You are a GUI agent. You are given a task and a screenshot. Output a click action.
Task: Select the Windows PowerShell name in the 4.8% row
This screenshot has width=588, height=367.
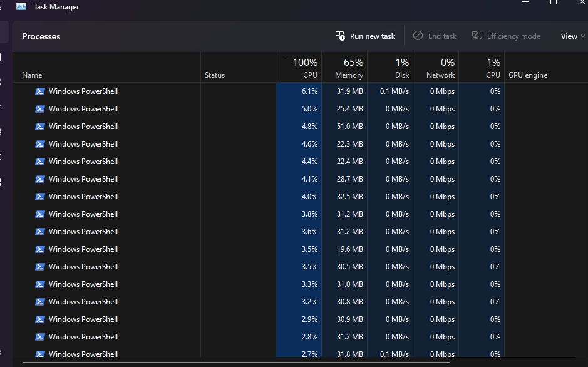83,127
